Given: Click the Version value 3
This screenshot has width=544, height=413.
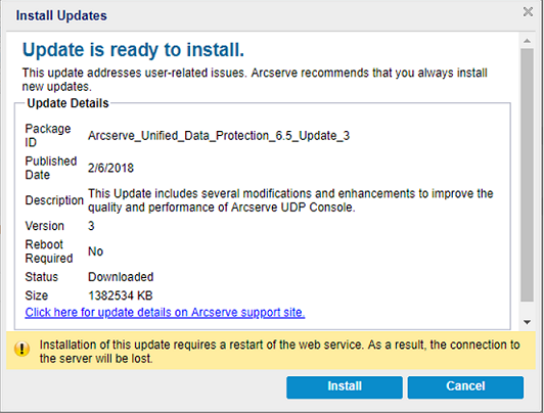Looking at the screenshot, I should point(91,226).
